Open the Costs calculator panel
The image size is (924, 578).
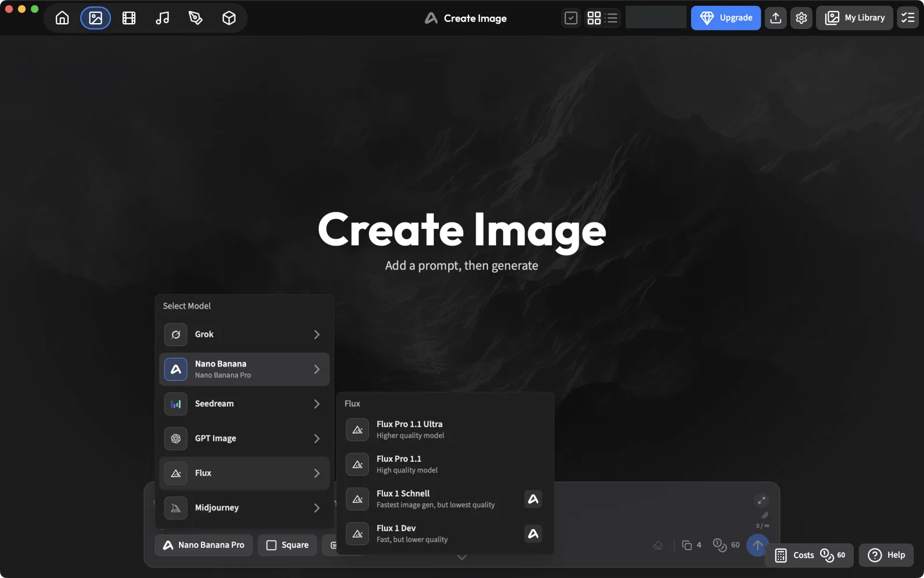pyautogui.click(x=810, y=555)
